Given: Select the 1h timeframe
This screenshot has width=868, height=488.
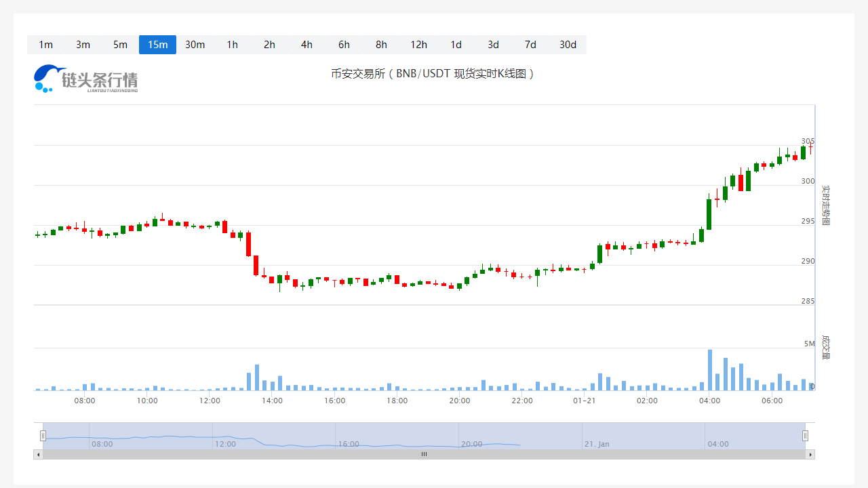Looking at the screenshot, I should pyautogui.click(x=232, y=45).
